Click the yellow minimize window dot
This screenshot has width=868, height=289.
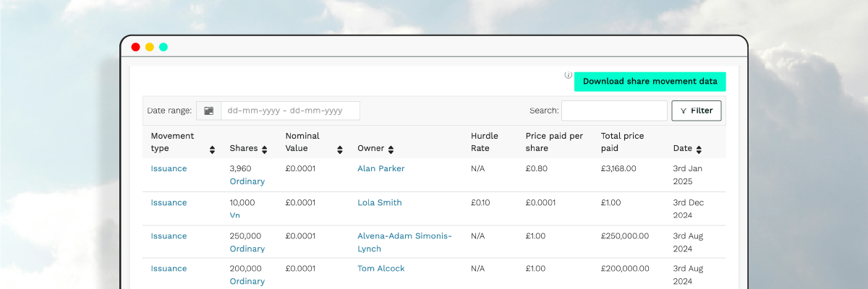click(x=150, y=47)
